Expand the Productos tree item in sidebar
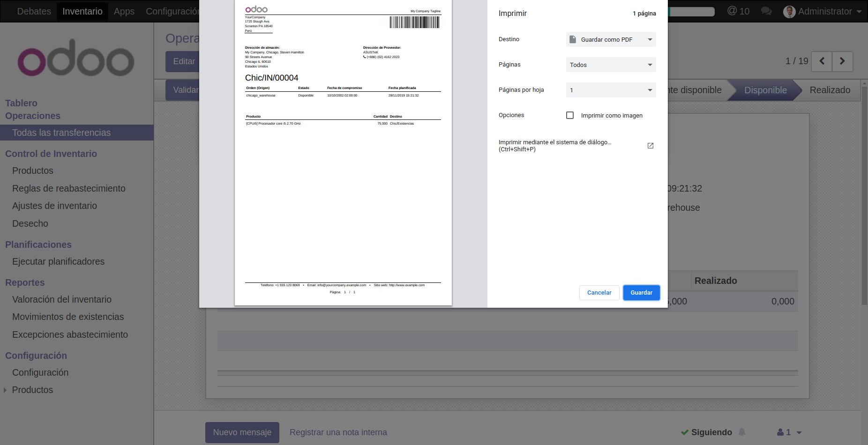 tap(5, 390)
